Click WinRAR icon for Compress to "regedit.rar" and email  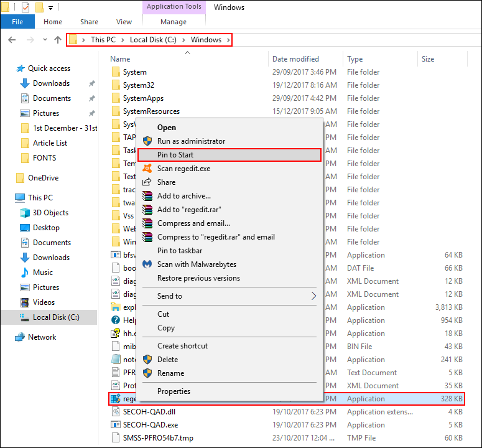147,237
